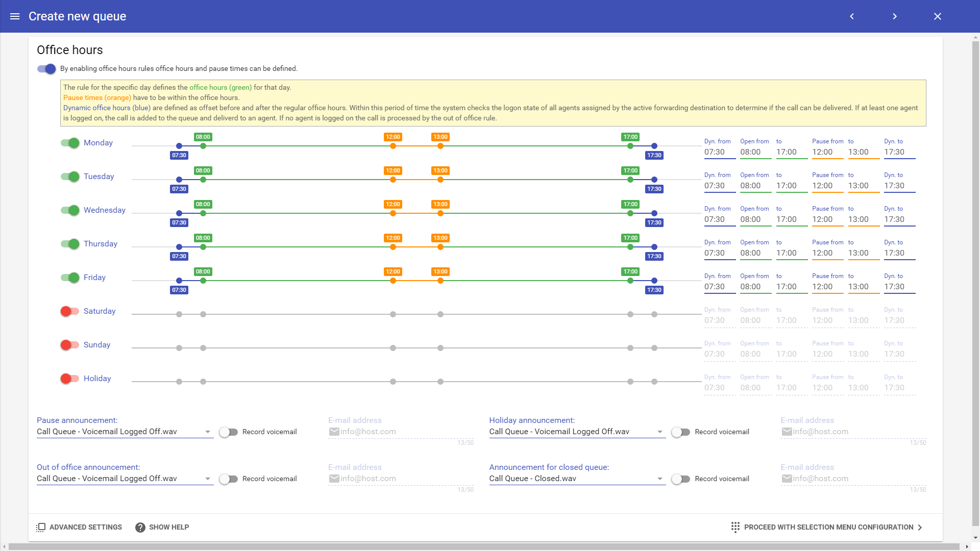Click envelope icon in Pause announcement e-mail field
980x551 pixels.
tap(334, 432)
